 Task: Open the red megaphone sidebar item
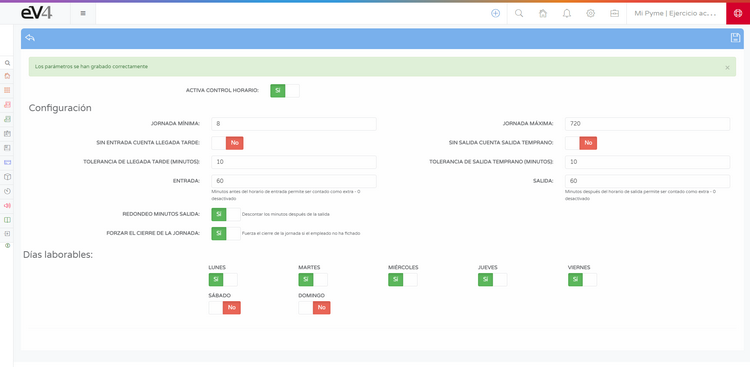point(7,205)
